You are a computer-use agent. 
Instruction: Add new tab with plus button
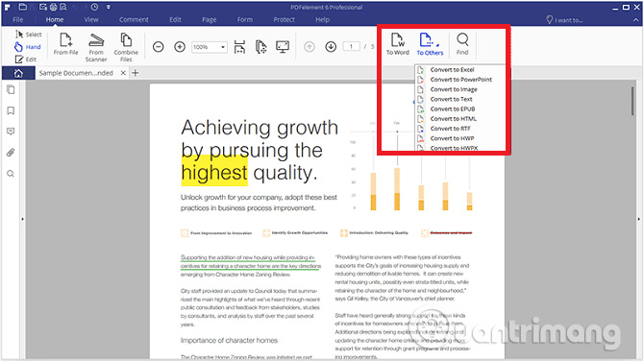coord(136,73)
